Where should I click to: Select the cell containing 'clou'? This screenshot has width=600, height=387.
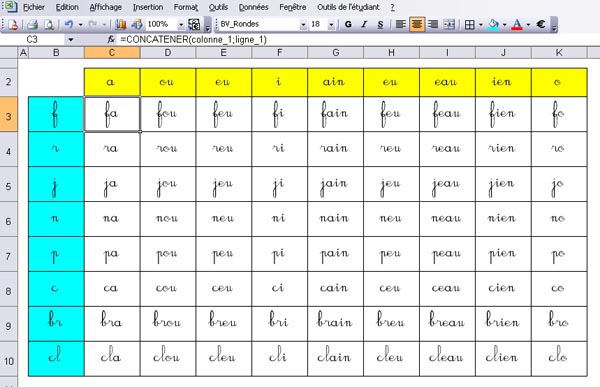(168, 359)
